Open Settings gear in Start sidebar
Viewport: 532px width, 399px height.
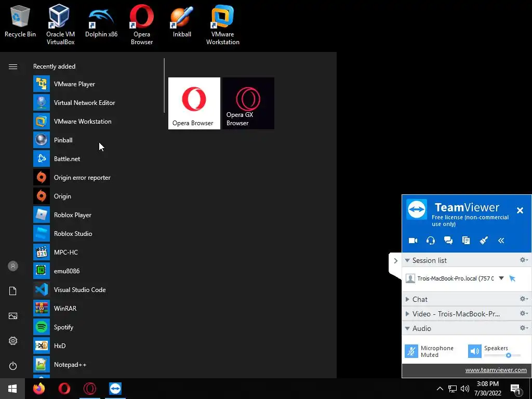click(x=13, y=341)
